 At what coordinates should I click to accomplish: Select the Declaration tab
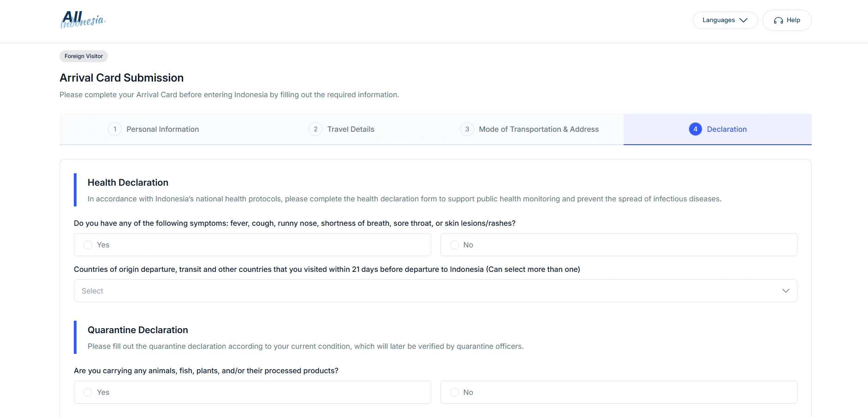pyautogui.click(x=726, y=129)
